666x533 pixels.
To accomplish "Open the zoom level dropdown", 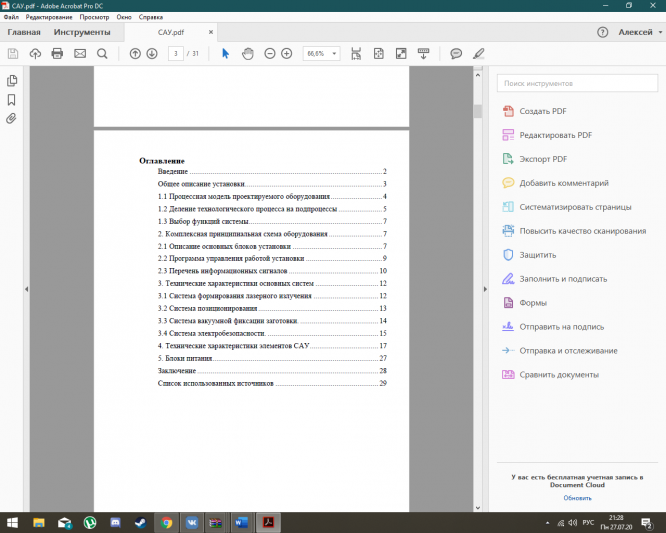I will [333, 53].
